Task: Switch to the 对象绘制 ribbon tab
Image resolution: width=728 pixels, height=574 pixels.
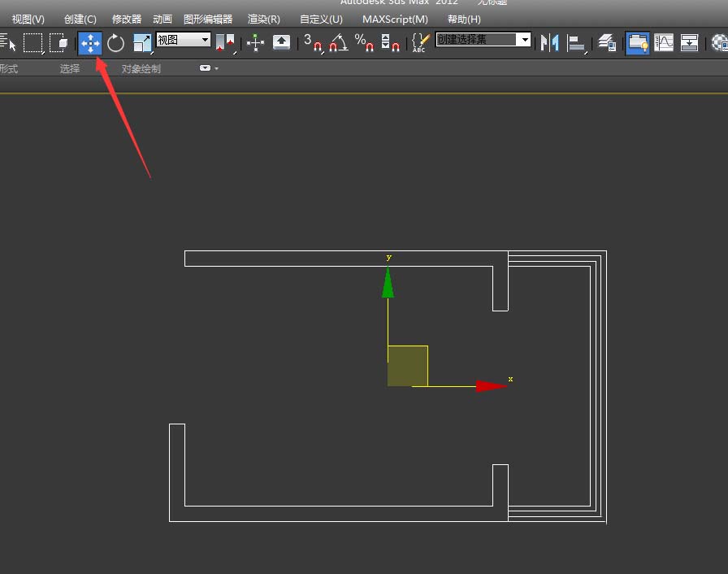Action: tap(141, 69)
